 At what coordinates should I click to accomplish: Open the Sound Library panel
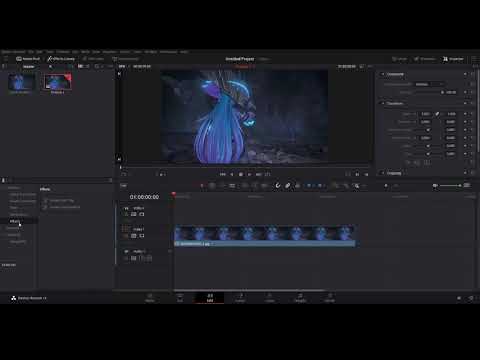coord(126,59)
